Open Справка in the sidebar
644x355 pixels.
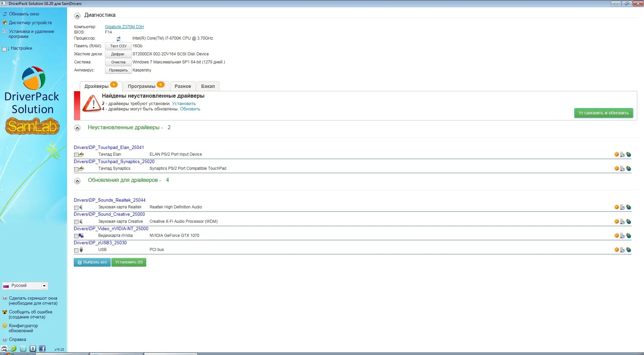[x=17, y=340]
